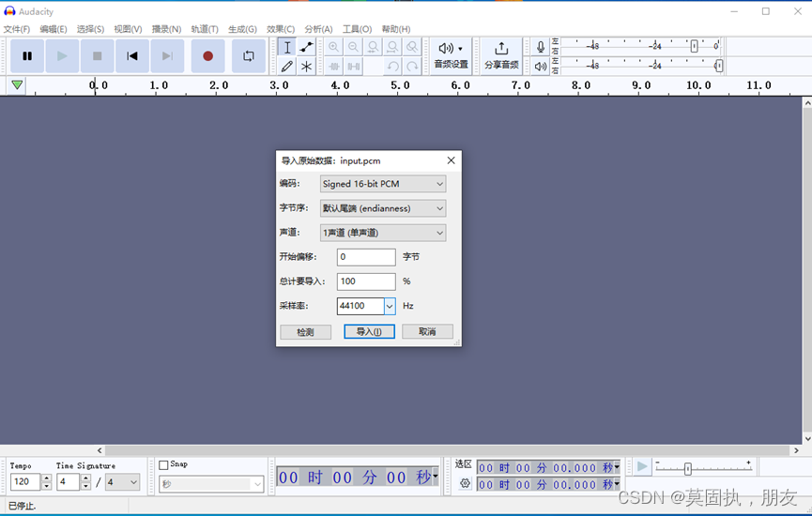The image size is (812, 516).
Task: Click the 开始偏移 offset input field
Action: (366, 257)
